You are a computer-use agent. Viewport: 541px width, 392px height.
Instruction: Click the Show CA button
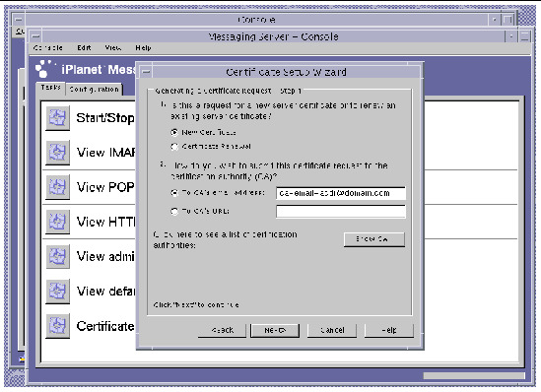(x=374, y=239)
